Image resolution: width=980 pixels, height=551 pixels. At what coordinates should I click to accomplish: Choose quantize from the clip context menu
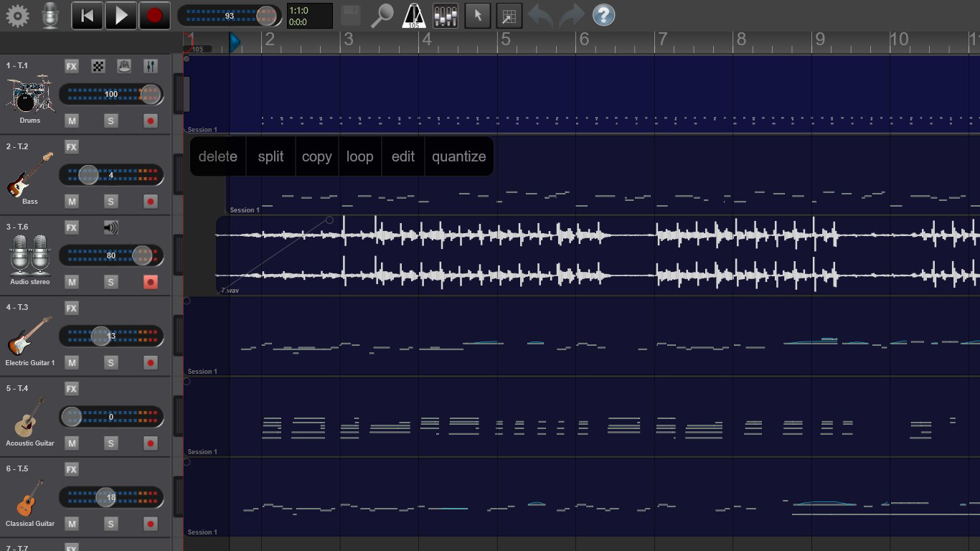pos(459,156)
